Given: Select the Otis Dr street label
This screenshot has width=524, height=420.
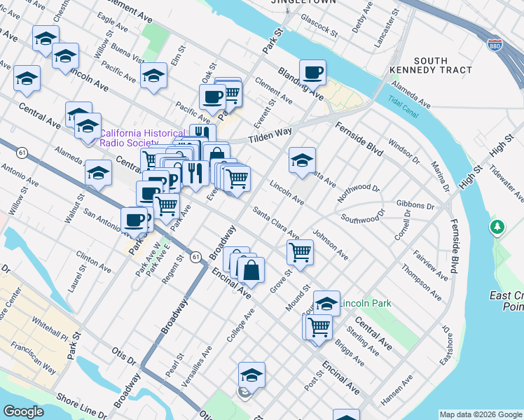Looking at the screenshot, I should click(124, 356).
